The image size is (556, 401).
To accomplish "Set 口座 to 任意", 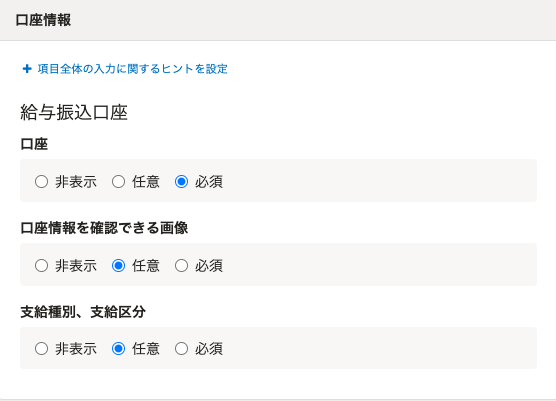I will point(118,182).
